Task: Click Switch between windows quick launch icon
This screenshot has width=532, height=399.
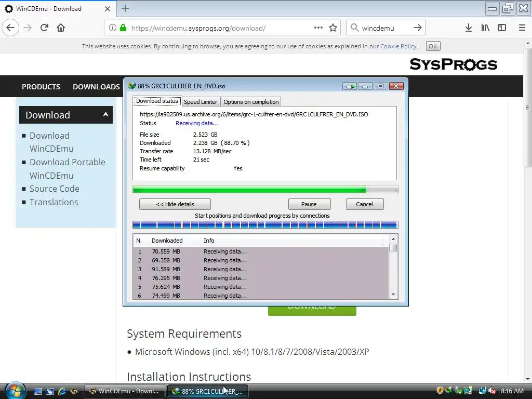Action: (50, 391)
